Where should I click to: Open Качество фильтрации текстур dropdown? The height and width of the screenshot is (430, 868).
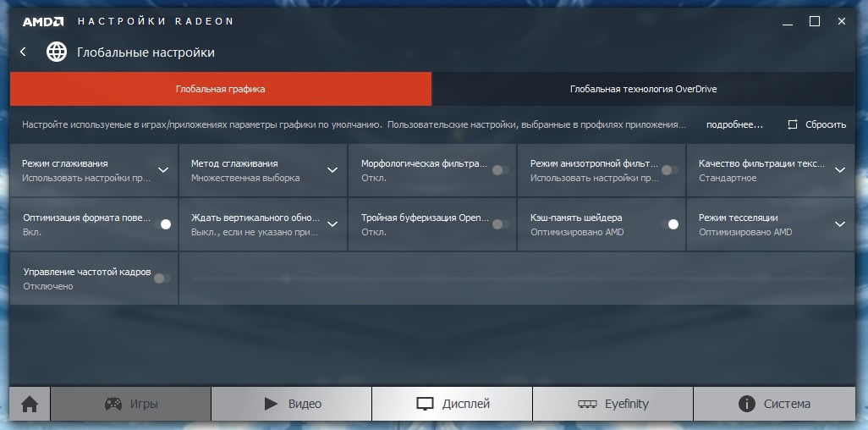(x=840, y=170)
